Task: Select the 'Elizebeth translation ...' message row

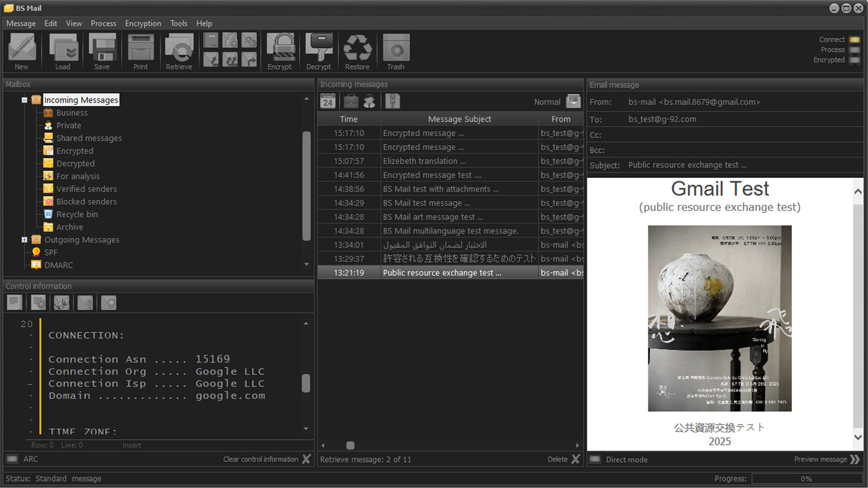Action: point(450,161)
